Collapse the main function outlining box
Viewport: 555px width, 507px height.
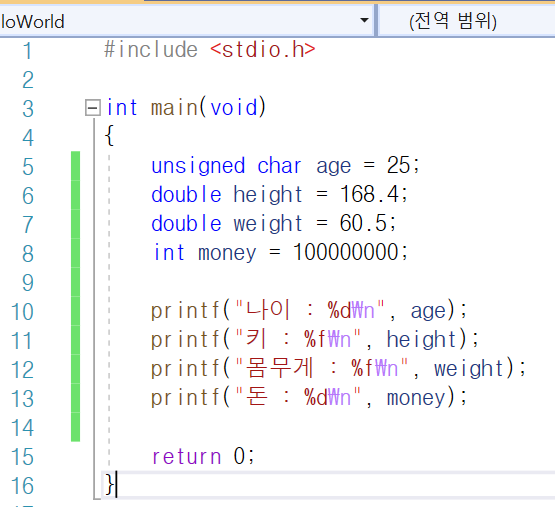click(x=93, y=107)
